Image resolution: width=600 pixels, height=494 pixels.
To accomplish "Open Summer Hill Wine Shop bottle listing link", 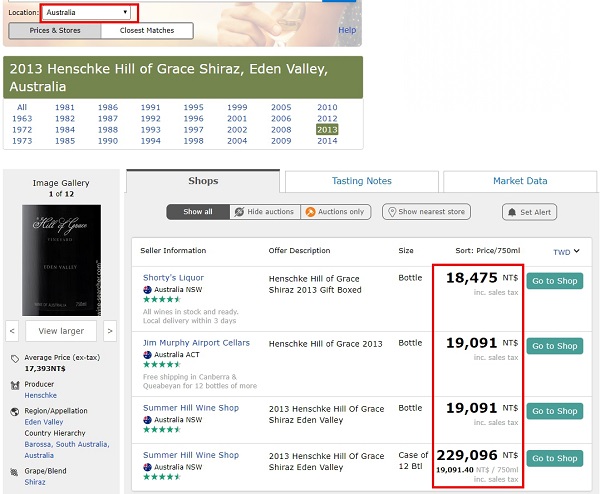I will 191,408.
